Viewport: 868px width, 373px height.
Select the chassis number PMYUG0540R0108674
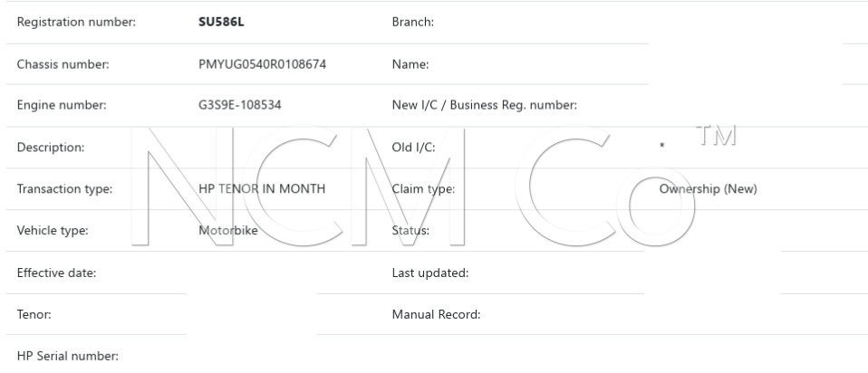[262, 64]
